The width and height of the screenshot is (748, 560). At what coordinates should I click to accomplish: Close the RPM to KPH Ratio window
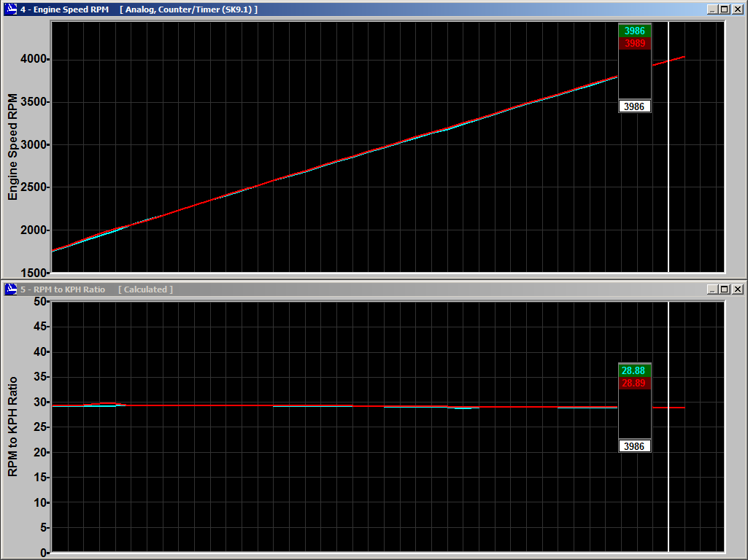tap(738, 289)
